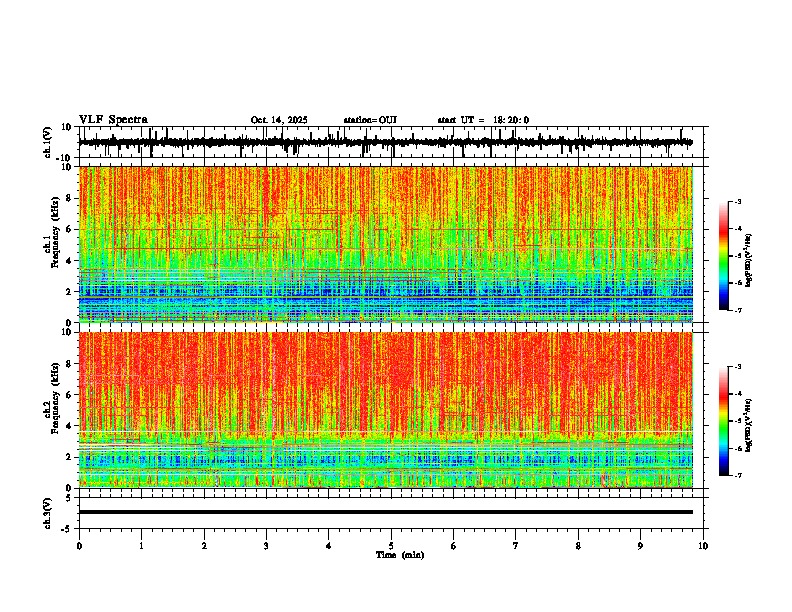
Task: Click the time axis tick label 0
Action: click(x=79, y=546)
